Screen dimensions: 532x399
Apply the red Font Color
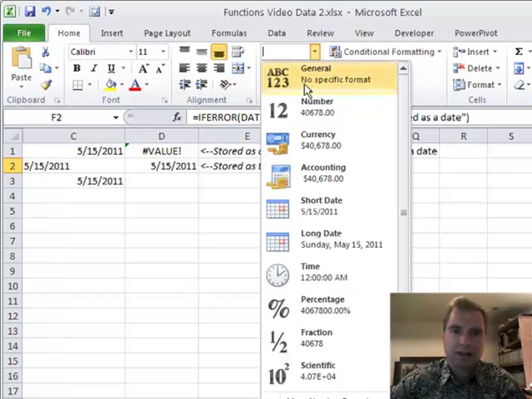[135, 84]
